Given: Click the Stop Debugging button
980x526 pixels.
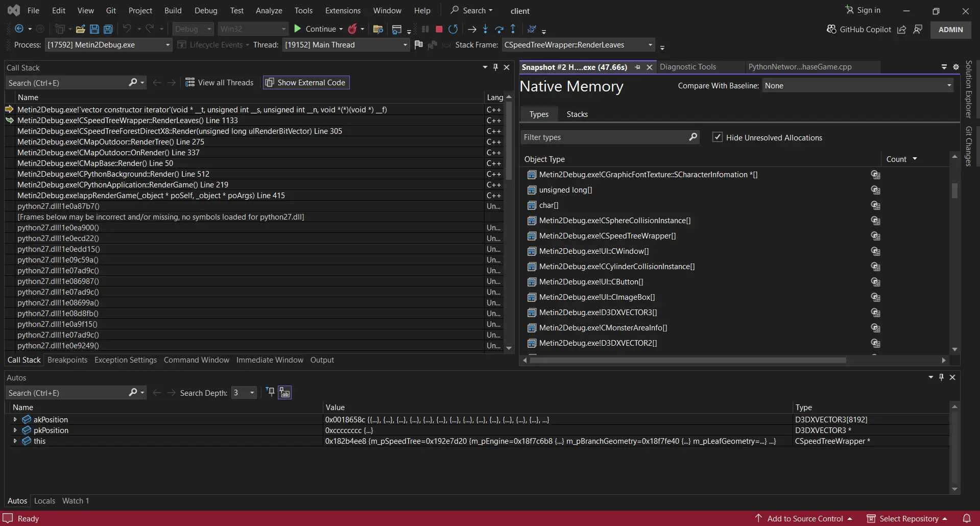Looking at the screenshot, I should coord(438,29).
